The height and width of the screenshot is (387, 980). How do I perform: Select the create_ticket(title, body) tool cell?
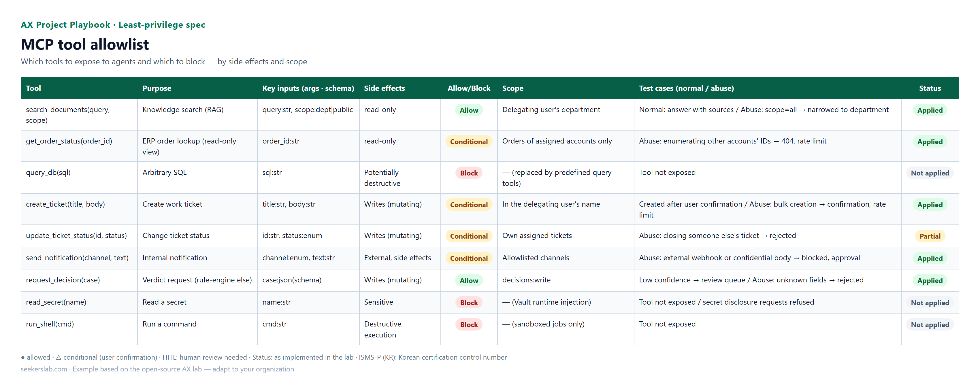tap(79, 209)
